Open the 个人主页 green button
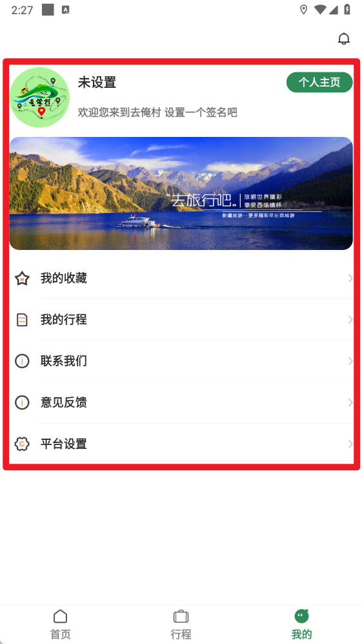This screenshot has height=644, width=362. [319, 82]
